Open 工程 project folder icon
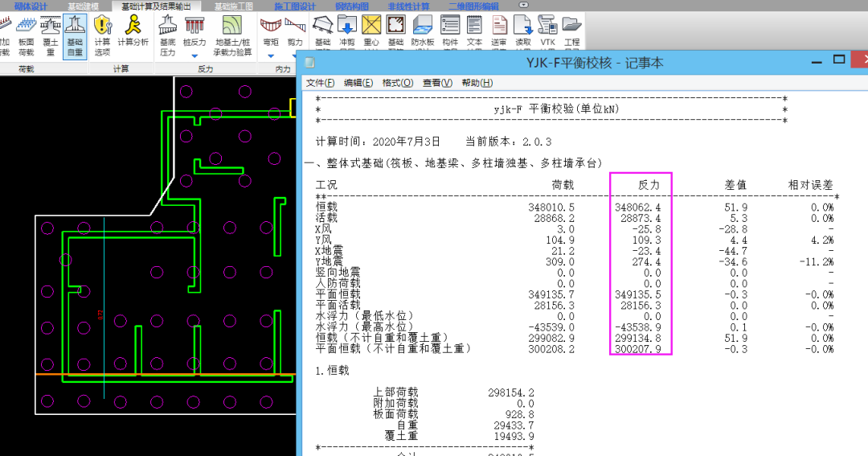868x456 pixels. (x=572, y=31)
